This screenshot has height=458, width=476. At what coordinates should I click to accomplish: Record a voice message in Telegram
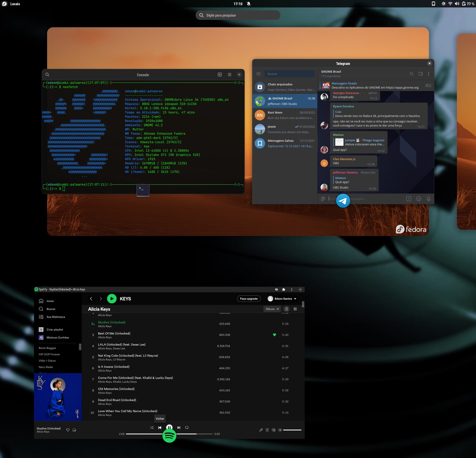point(429,199)
